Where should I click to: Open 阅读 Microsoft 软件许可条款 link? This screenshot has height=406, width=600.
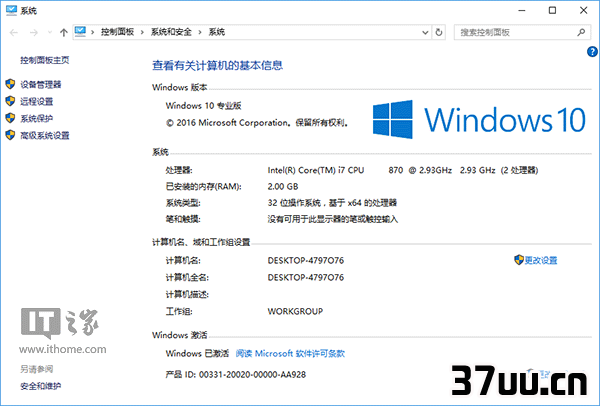(x=290, y=353)
